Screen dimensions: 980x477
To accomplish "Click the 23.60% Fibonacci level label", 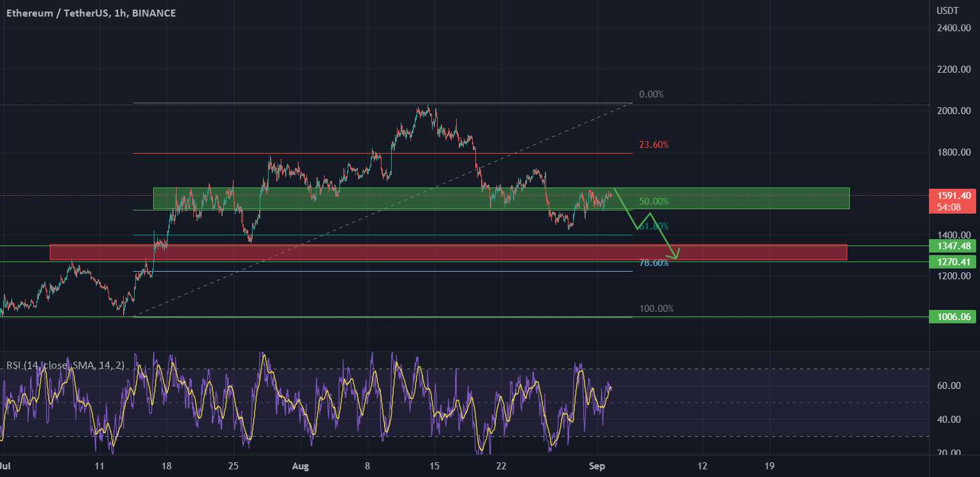I will [x=654, y=145].
